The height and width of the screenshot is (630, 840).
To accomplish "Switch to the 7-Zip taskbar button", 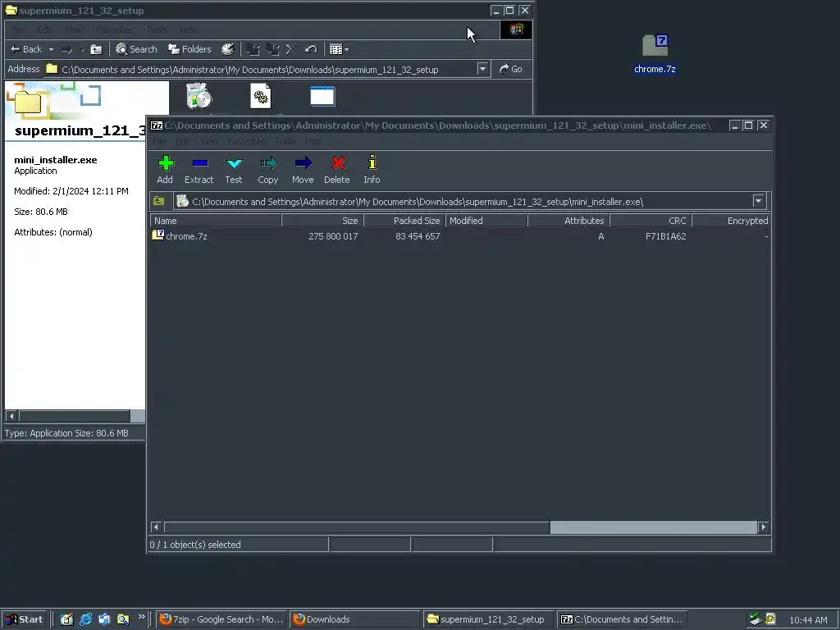I will tap(622, 619).
